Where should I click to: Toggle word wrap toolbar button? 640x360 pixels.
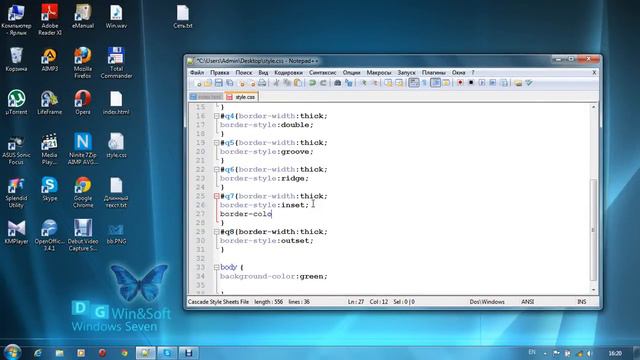click(414, 83)
